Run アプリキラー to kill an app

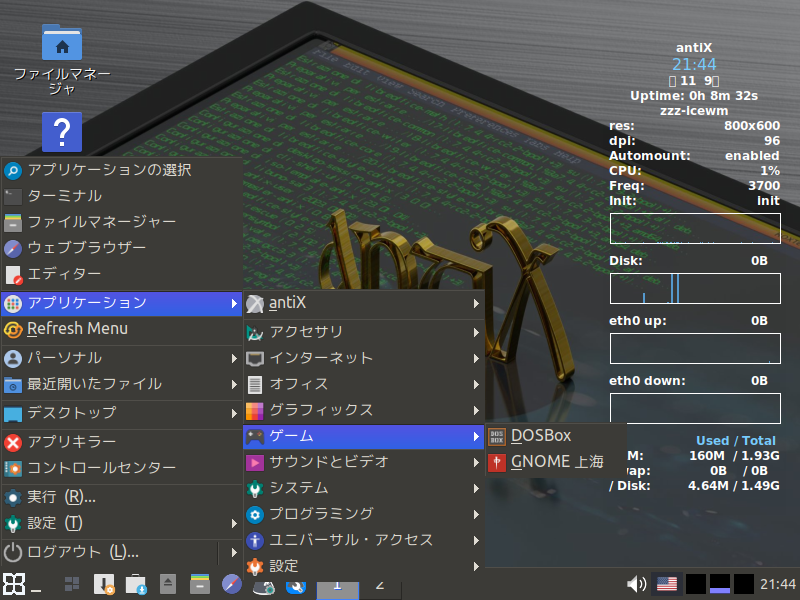point(121,442)
